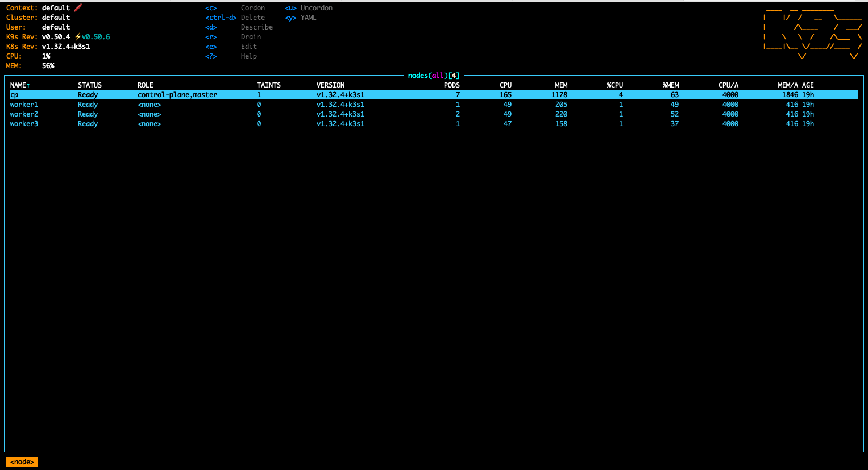The width and height of the screenshot is (868, 470).
Task: Click the orange node breadcrumb tag
Action: pos(22,462)
